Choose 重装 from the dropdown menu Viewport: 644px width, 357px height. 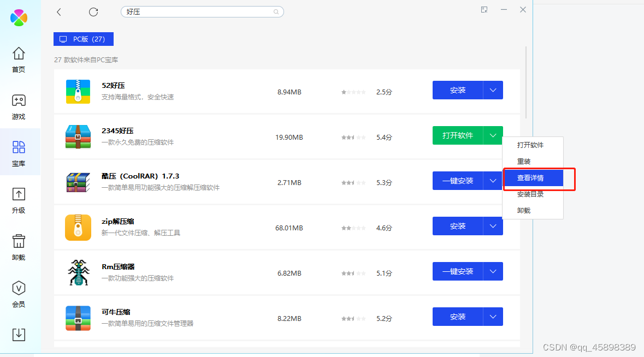click(533, 162)
